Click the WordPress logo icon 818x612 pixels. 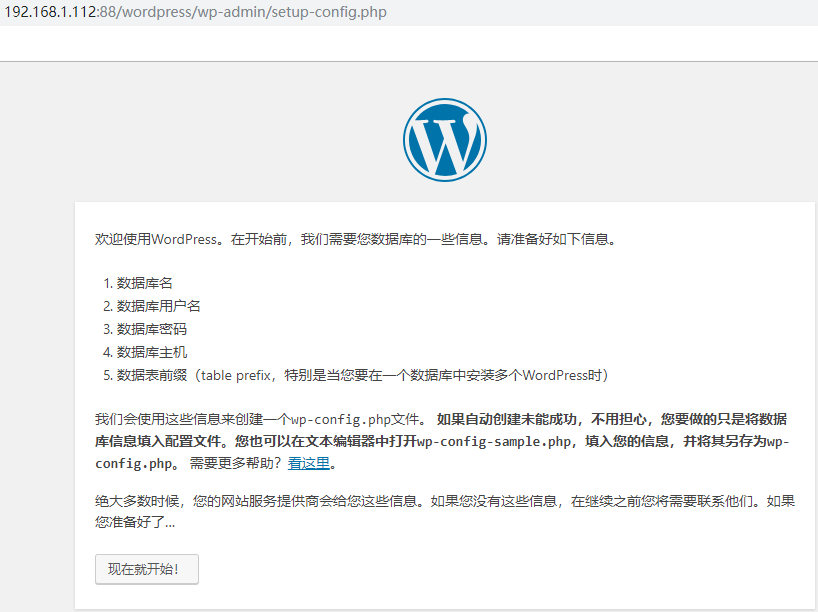[444, 139]
